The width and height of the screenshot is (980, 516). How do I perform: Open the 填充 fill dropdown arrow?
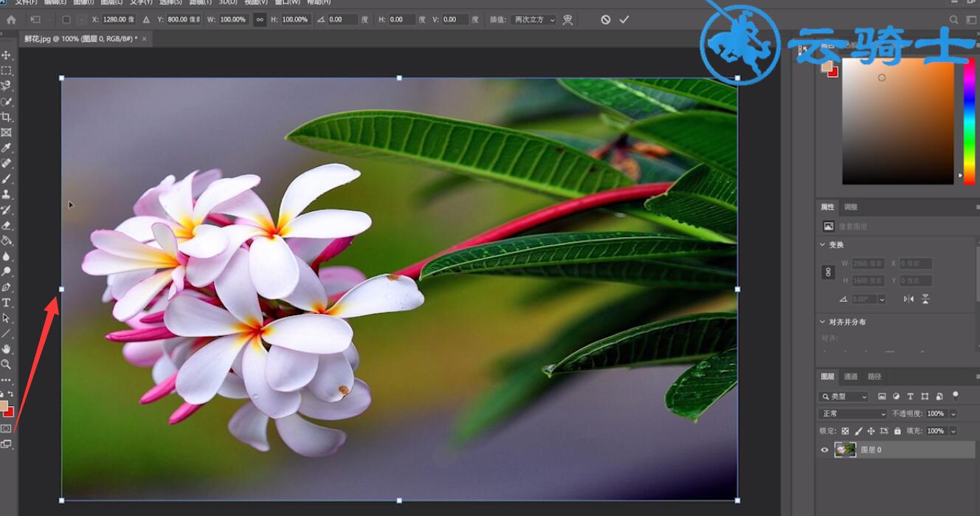tap(953, 431)
